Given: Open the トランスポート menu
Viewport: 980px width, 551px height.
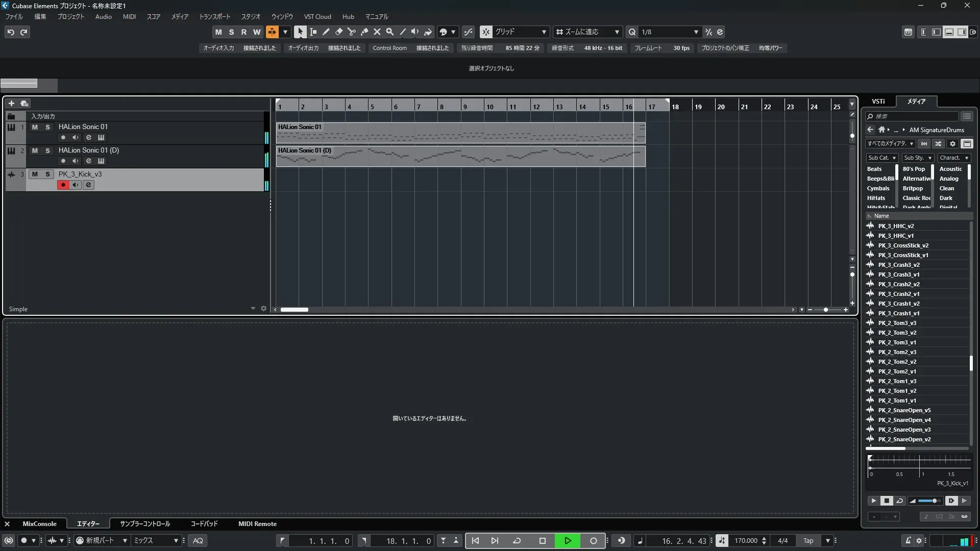Looking at the screenshot, I should click(214, 16).
